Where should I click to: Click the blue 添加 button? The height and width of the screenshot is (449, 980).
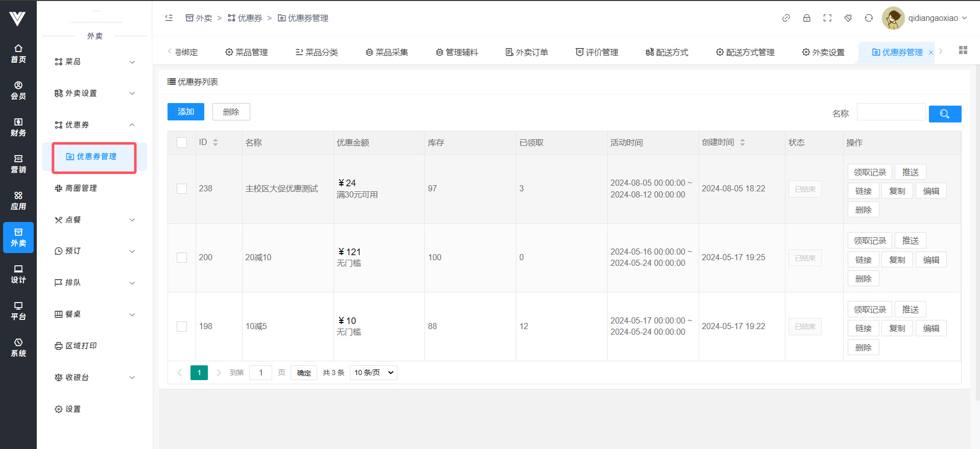click(x=186, y=112)
